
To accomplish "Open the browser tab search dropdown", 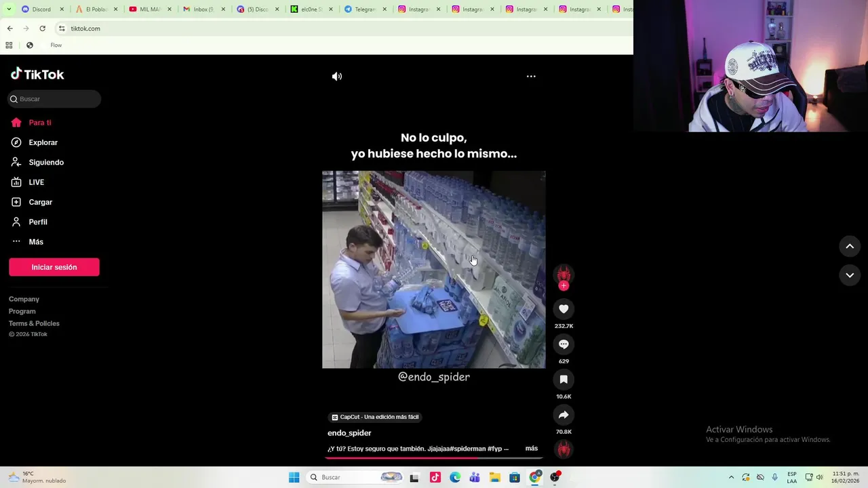I will click(x=9, y=9).
